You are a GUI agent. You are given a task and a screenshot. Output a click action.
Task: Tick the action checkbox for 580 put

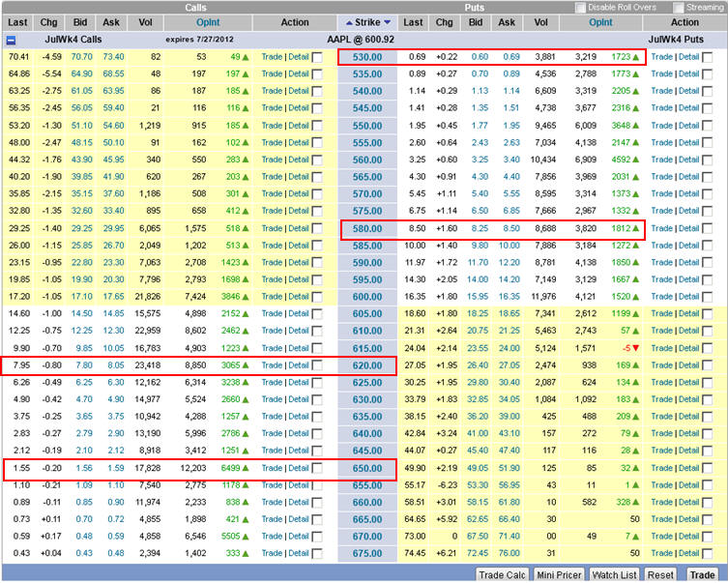point(708,229)
